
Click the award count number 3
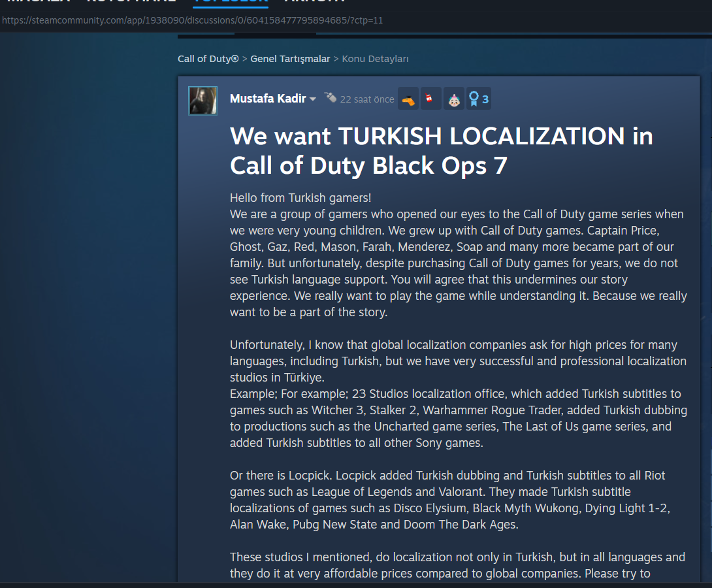[485, 99]
